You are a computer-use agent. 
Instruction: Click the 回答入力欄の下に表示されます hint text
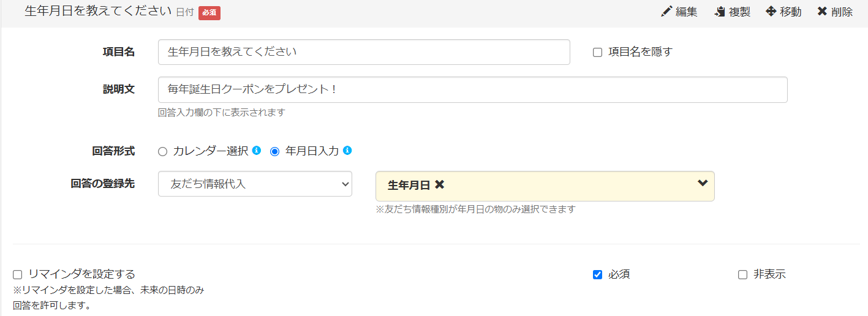(222, 113)
